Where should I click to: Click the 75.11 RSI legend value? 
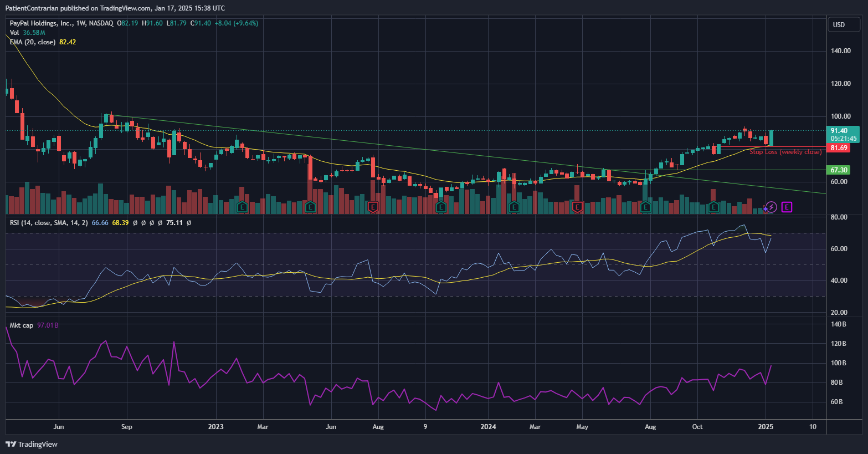pos(174,223)
